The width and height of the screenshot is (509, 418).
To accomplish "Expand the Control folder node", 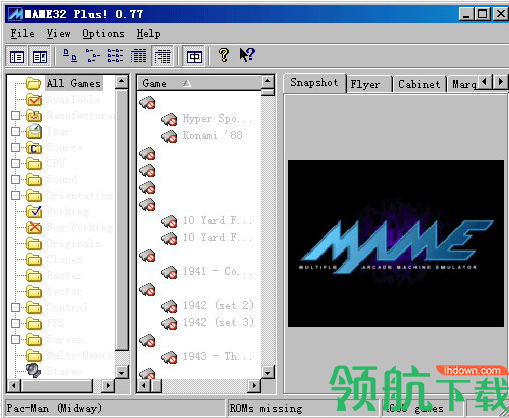I will pos(15,307).
